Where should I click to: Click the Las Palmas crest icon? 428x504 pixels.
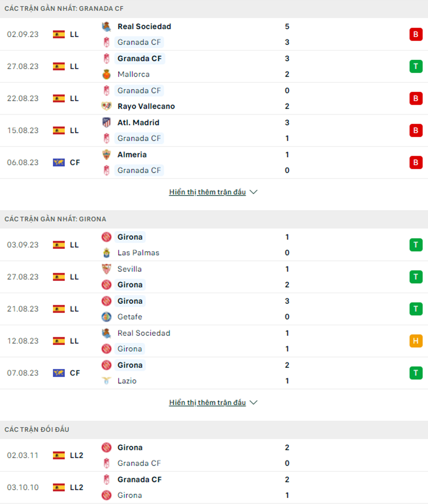106,253
